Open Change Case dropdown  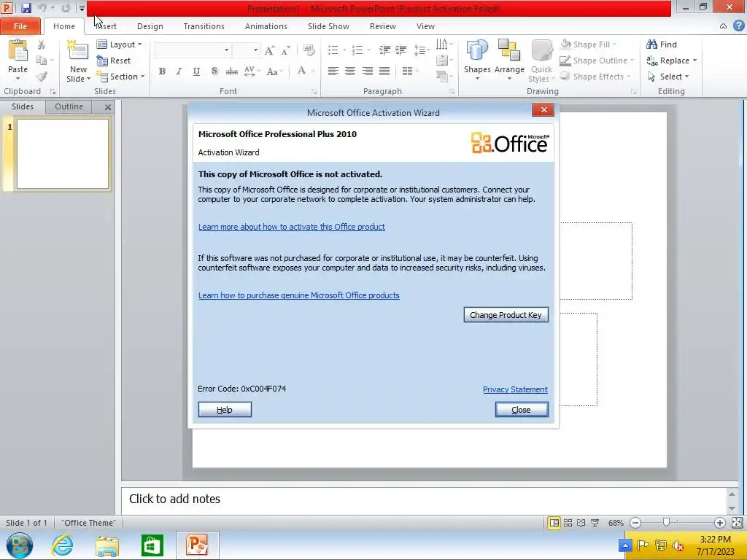[x=275, y=71]
